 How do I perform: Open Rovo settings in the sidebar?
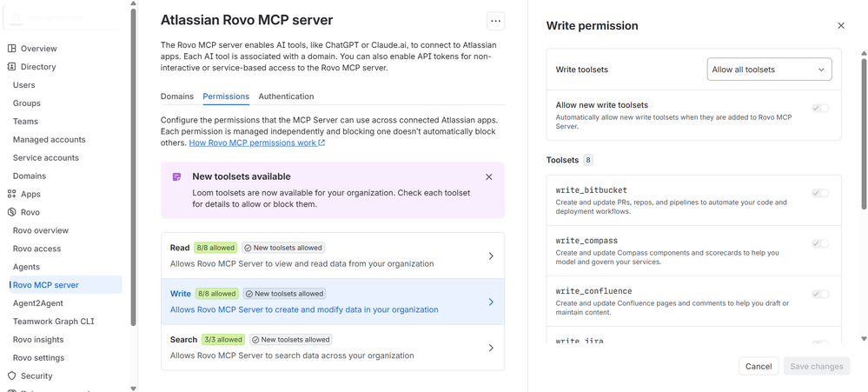[39, 358]
